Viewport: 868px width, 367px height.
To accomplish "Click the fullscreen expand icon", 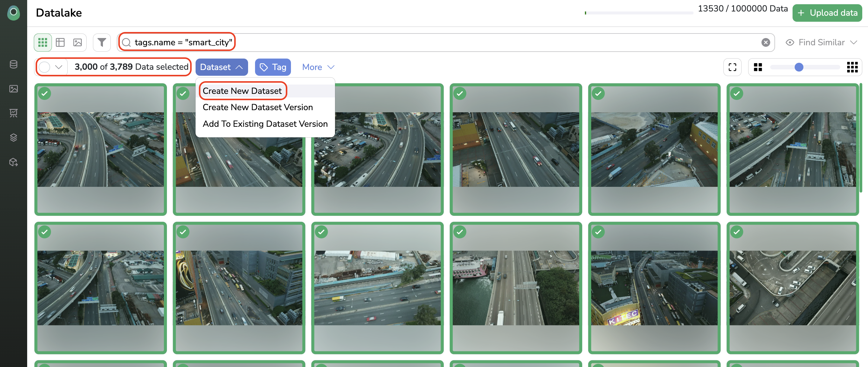I will (732, 67).
